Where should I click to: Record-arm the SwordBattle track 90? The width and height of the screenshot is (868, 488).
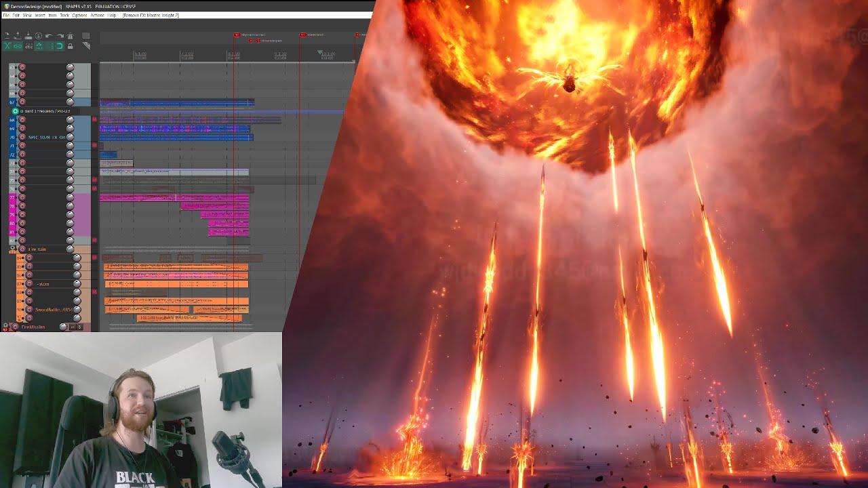coord(29,310)
